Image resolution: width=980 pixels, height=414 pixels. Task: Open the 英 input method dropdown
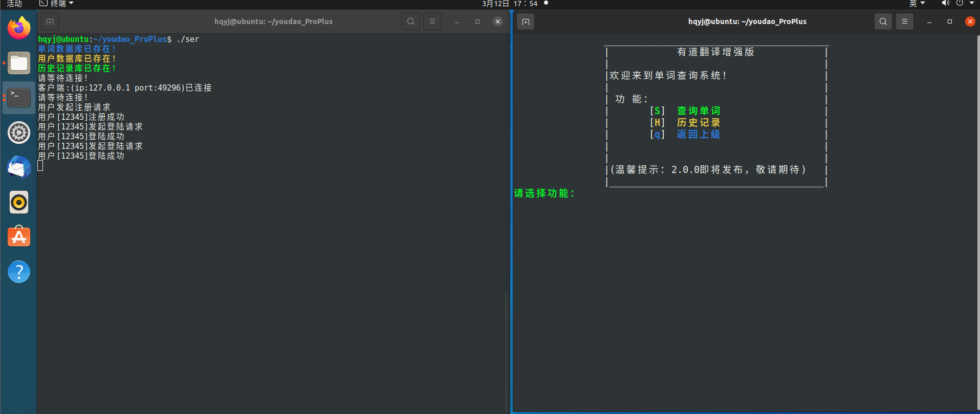pyautogui.click(x=917, y=4)
